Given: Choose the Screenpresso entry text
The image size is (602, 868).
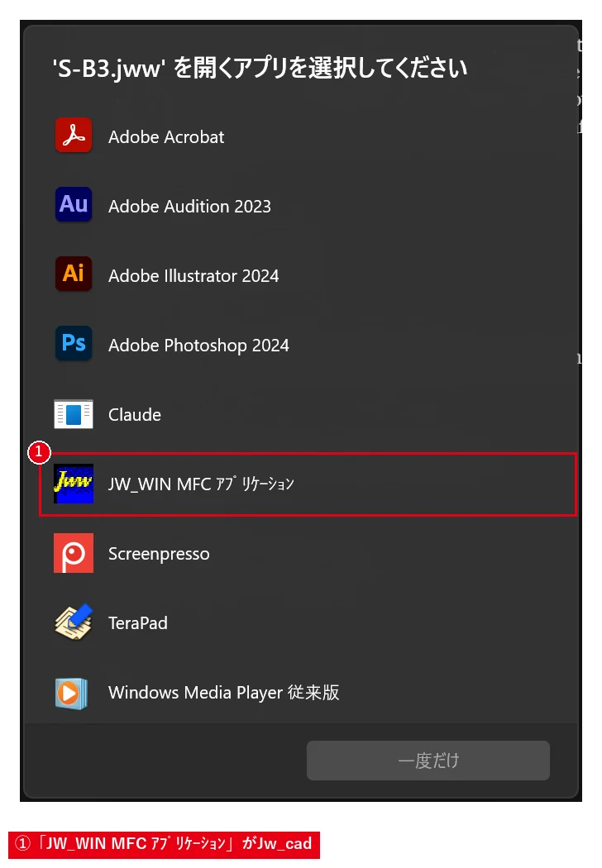Looking at the screenshot, I should click(x=159, y=554).
